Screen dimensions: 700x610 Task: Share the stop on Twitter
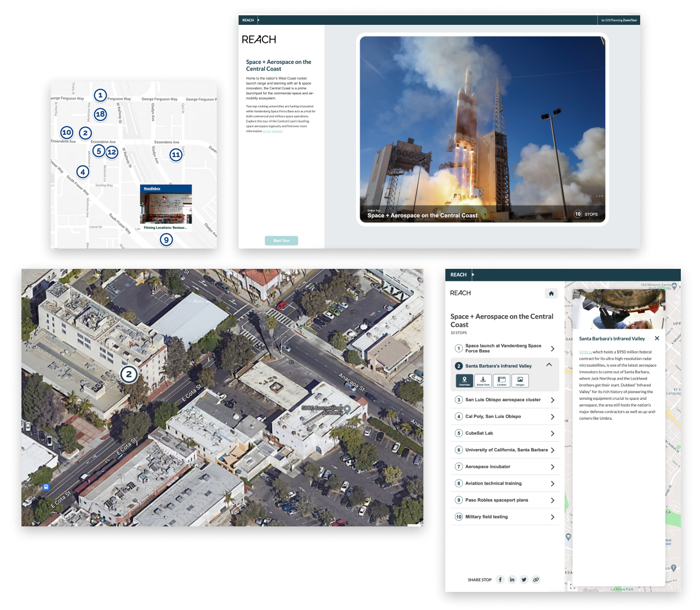[524, 579]
